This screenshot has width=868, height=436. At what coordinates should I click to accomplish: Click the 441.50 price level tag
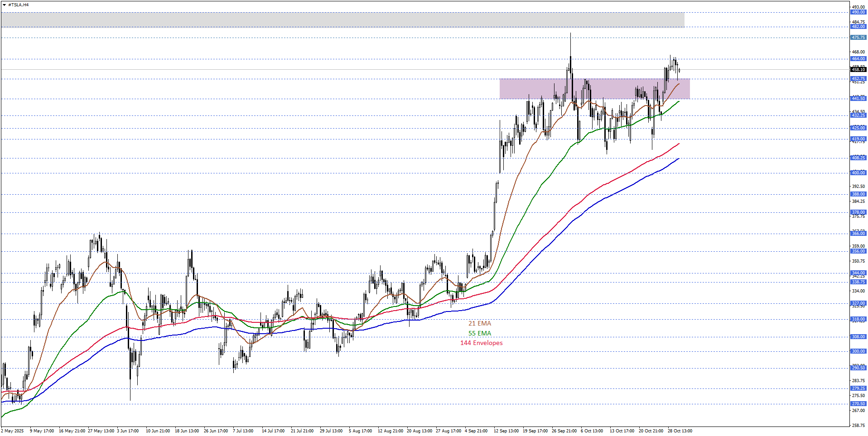point(858,99)
